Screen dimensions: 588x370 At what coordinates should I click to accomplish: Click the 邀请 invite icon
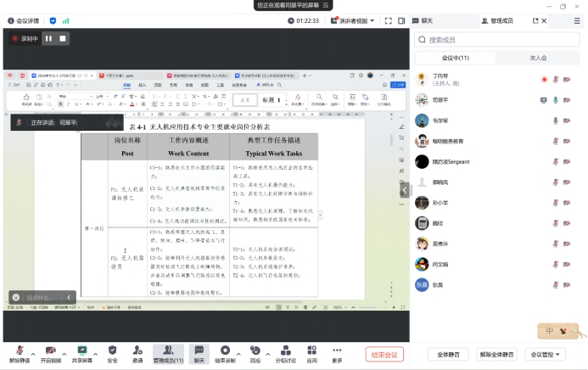(x=137, y=350)
